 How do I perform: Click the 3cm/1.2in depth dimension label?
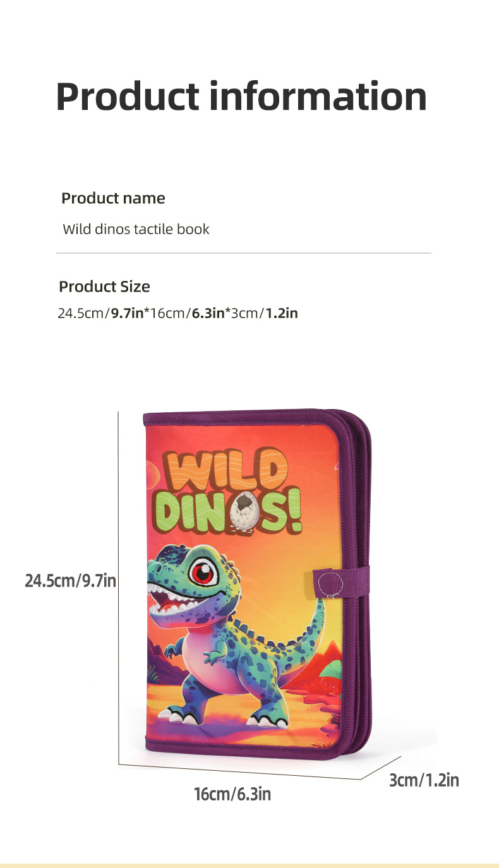424,780
